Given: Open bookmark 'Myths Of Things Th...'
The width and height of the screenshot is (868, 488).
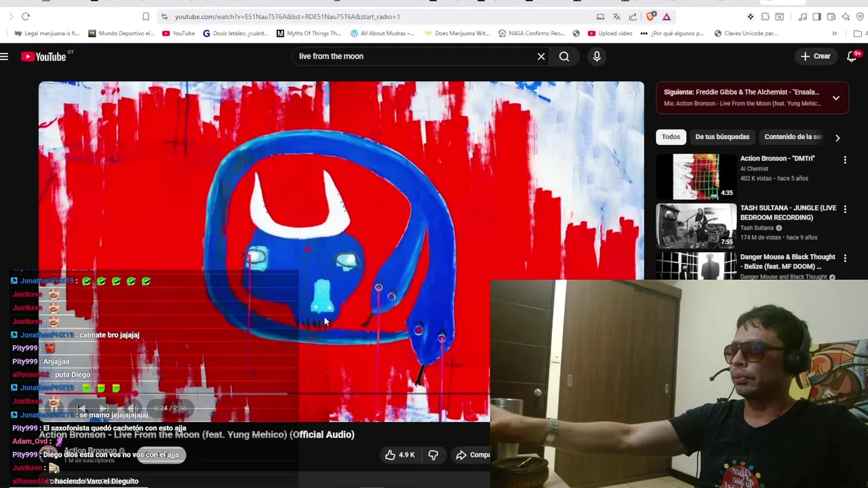Looking at the screenshot, I should (309, 33).
